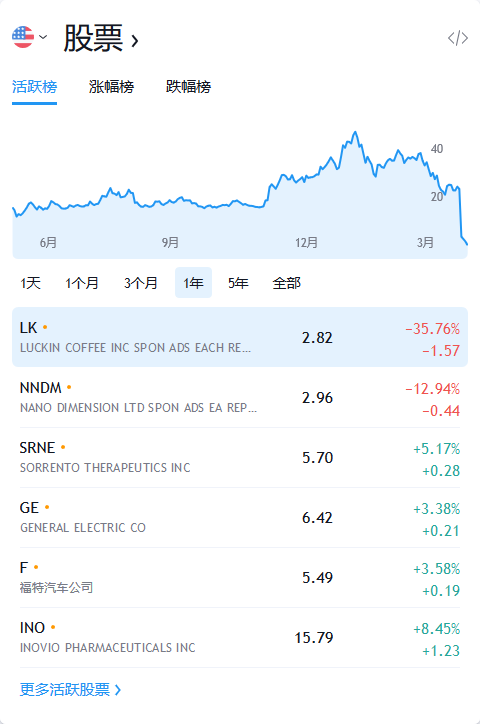The height and width of the screenshot is (724, 480).
Task: Click the price chart near 12月
Action: pyautogui.click(x=306, y=194)
